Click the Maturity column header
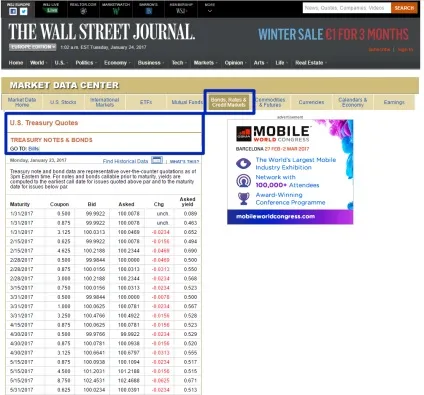 click(20, 204)
